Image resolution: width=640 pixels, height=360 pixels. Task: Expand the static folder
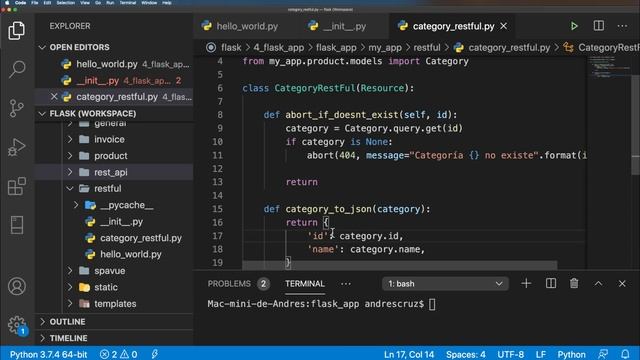[x=70, y=287]
